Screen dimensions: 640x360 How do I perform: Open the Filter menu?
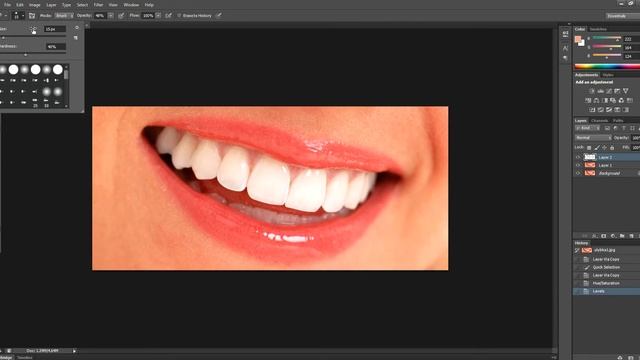pyautogui.click(x=98, y=5)
